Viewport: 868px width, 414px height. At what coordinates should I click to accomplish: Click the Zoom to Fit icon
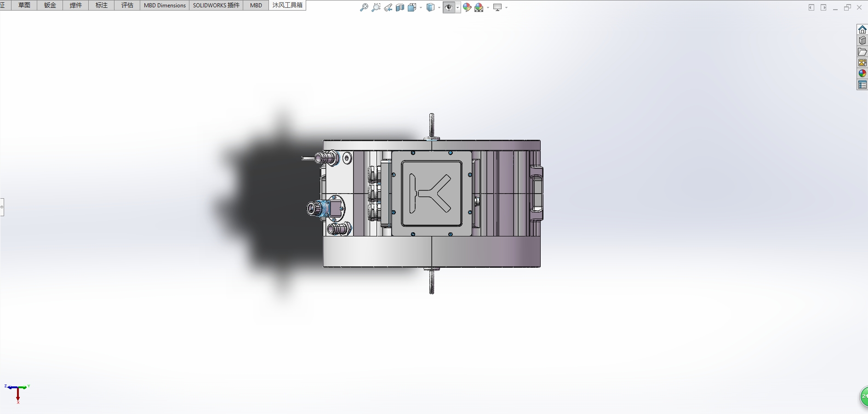tap(364, 7)
